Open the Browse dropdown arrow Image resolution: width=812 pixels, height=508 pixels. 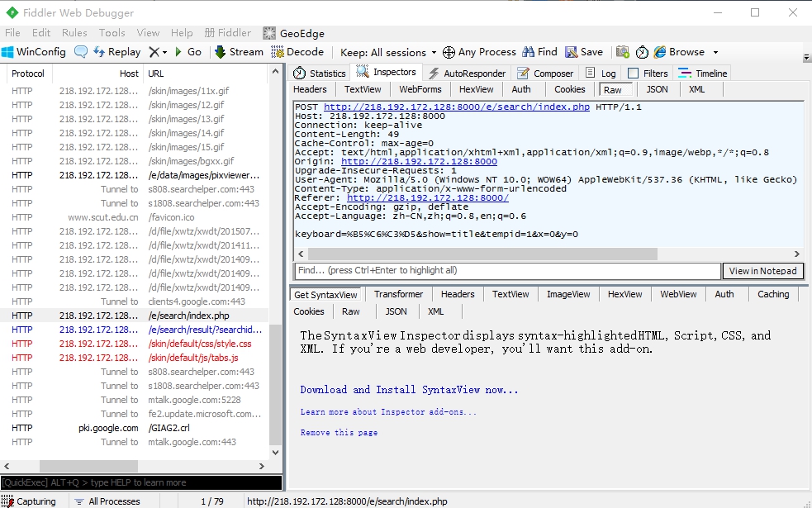click(x=715, y=52)
